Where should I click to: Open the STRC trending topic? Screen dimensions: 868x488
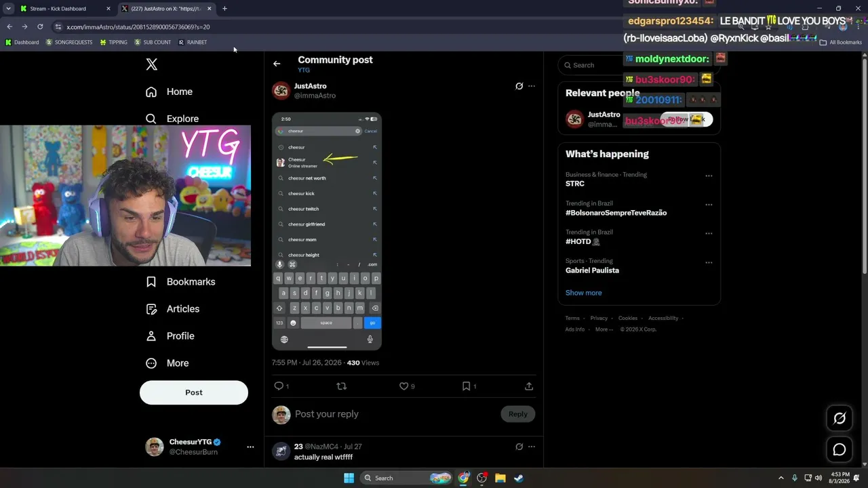click(x=575, y=184)
